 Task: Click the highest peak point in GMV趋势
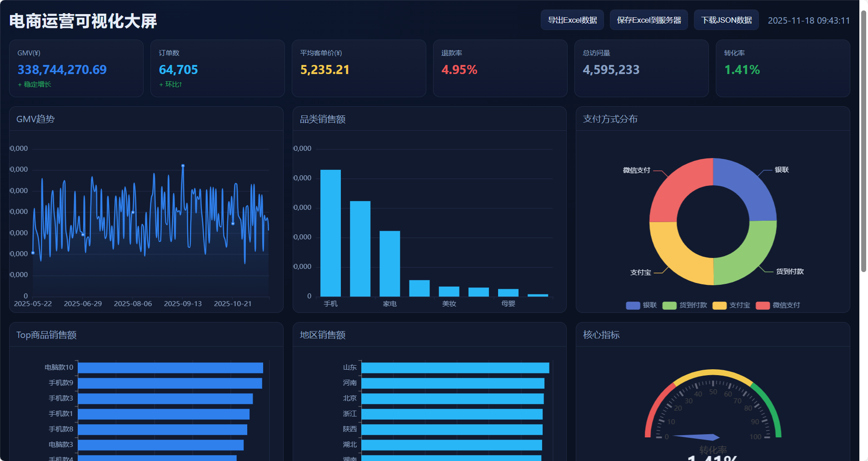pos(183,166)
